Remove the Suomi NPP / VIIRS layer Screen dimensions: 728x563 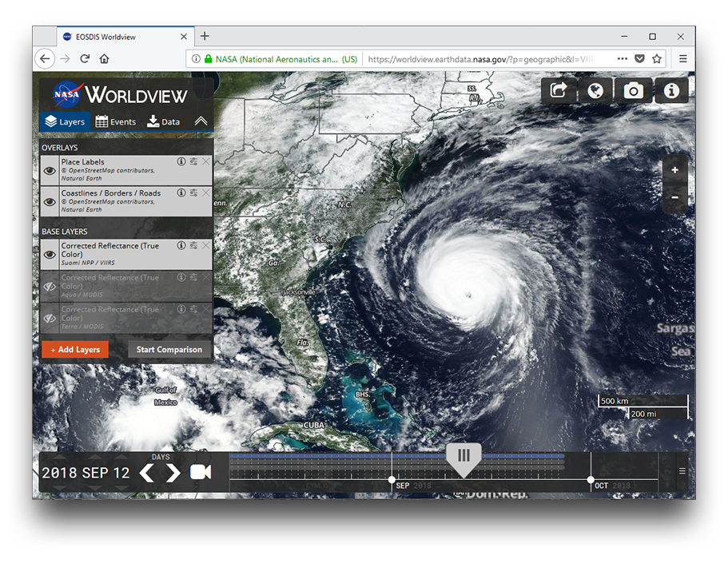205,245
